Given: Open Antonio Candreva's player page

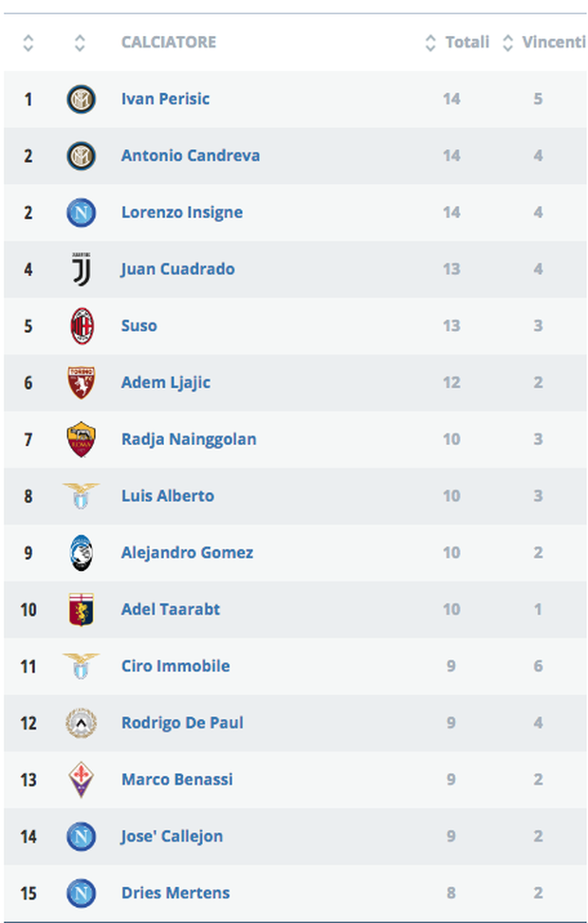Looking at the screenshot, I should [x=191, y=156].
